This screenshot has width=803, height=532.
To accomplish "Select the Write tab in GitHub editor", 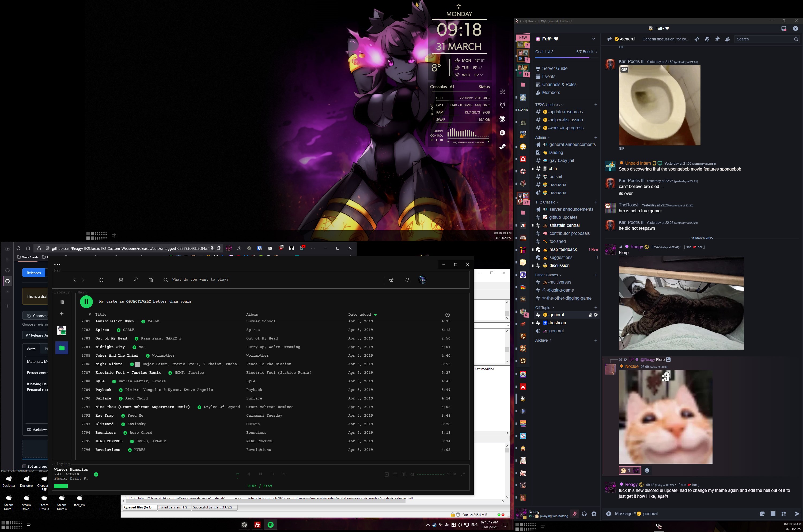I will [31, 349].
